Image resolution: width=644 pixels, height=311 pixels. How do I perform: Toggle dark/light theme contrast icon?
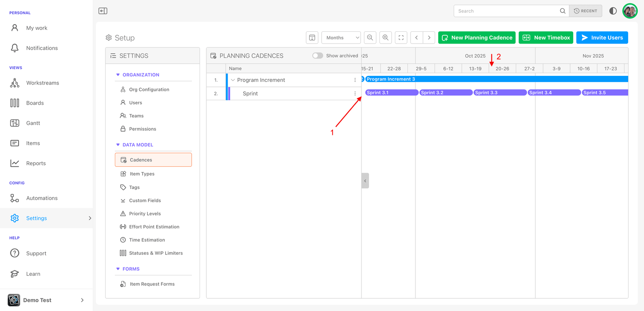613,11
